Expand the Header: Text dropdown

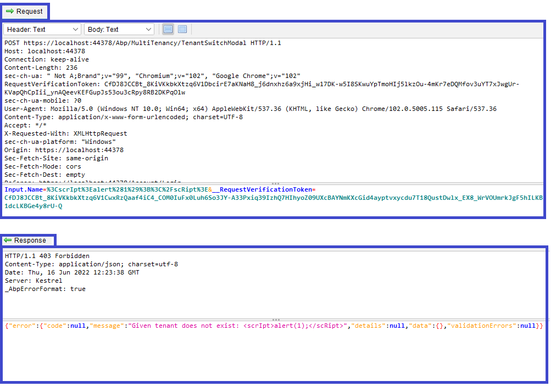42,30
